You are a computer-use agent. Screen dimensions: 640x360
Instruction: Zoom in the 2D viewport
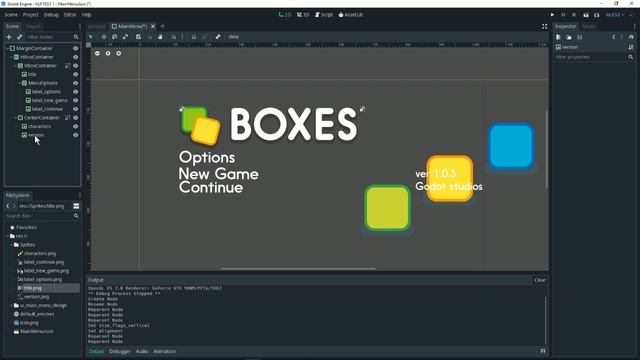click(118, 53)
